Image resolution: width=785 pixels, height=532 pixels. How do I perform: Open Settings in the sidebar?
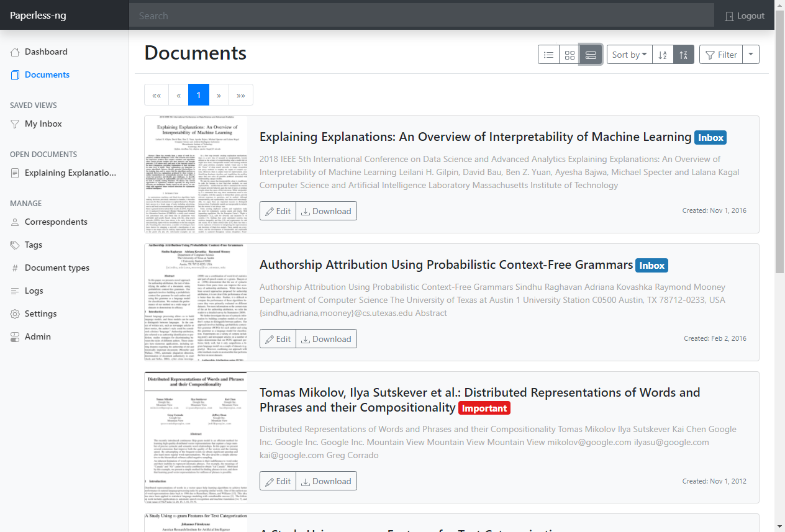coord(41,313)
